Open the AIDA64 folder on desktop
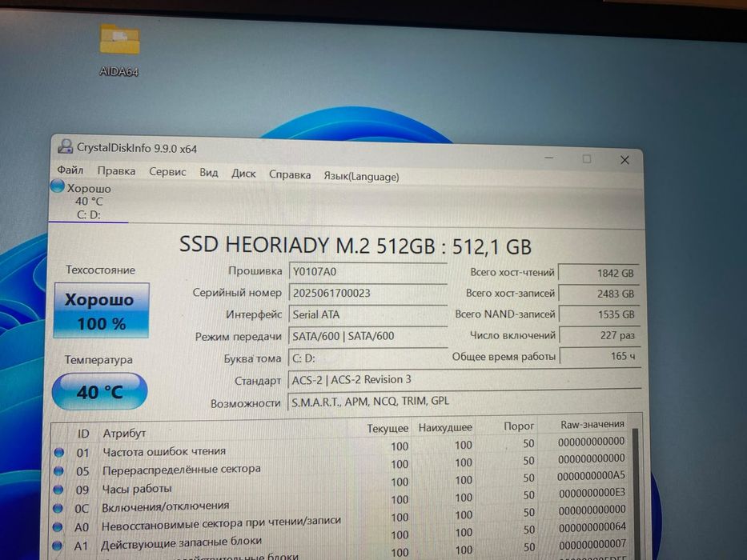747x560 pixels. click(119, 50)
